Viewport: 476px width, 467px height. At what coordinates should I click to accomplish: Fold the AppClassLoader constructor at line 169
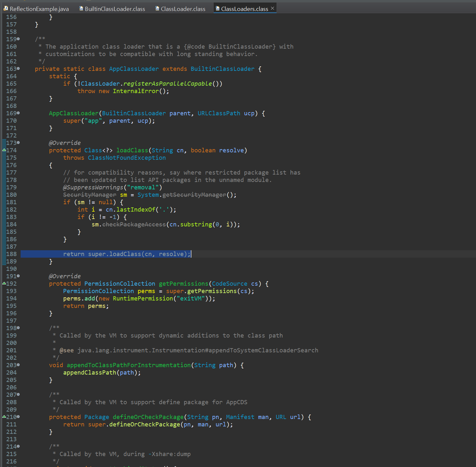tap(18, 113)
